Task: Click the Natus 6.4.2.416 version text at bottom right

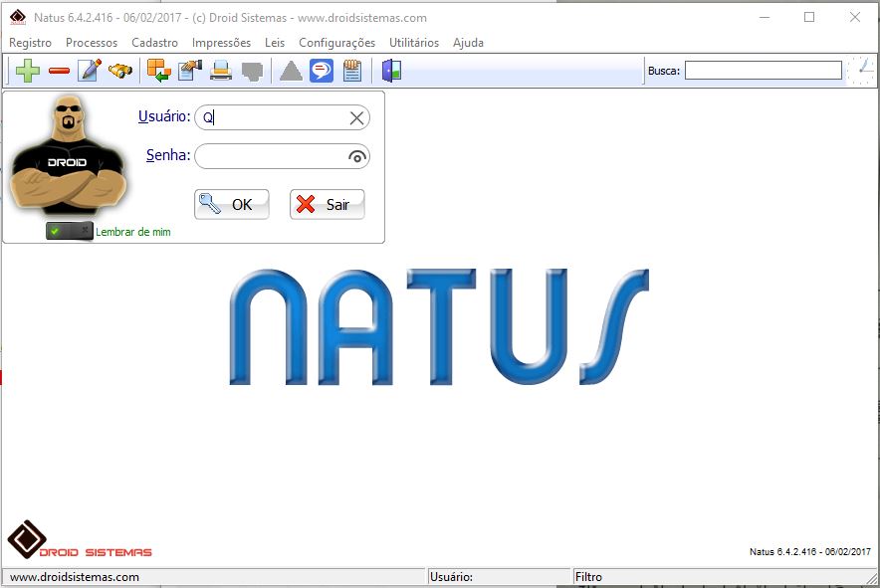Action: point(810,551)
